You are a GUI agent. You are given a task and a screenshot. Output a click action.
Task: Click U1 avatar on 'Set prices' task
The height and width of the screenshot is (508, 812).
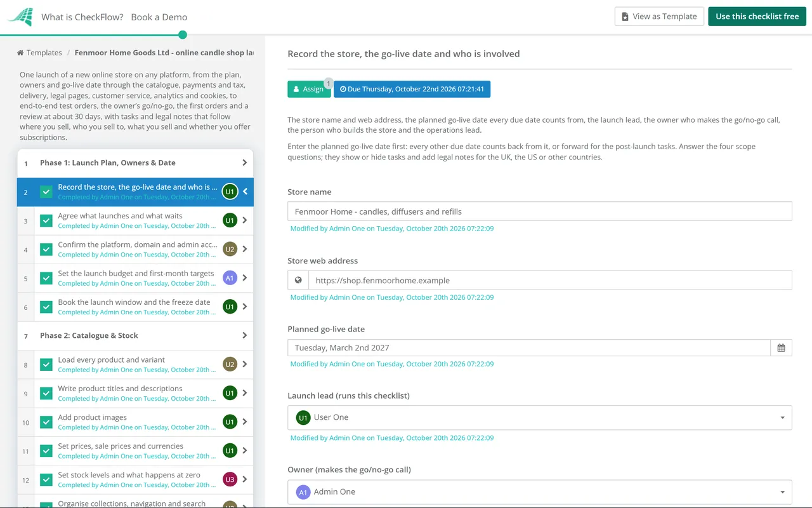(230, 450)
